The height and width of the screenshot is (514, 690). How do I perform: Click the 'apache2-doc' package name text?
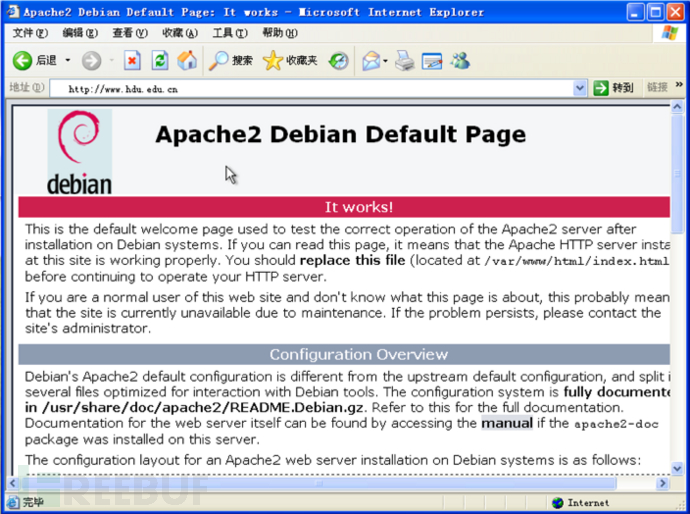tap(616, 424)
